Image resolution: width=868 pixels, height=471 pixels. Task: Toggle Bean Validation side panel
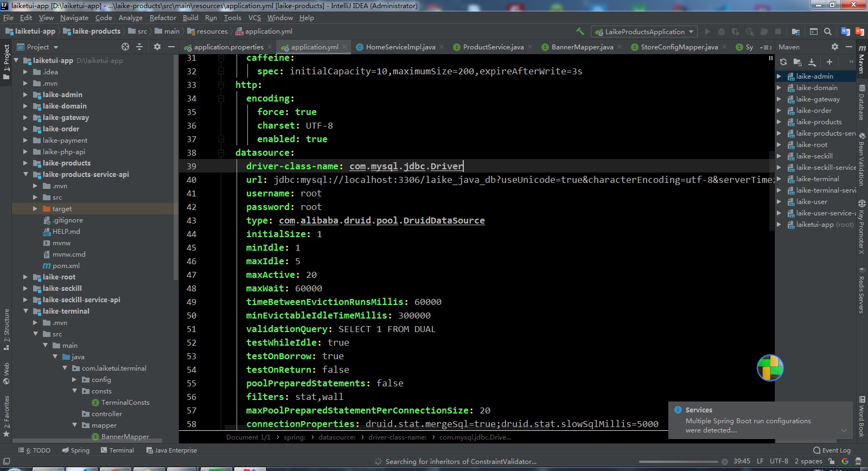(861, 159)
